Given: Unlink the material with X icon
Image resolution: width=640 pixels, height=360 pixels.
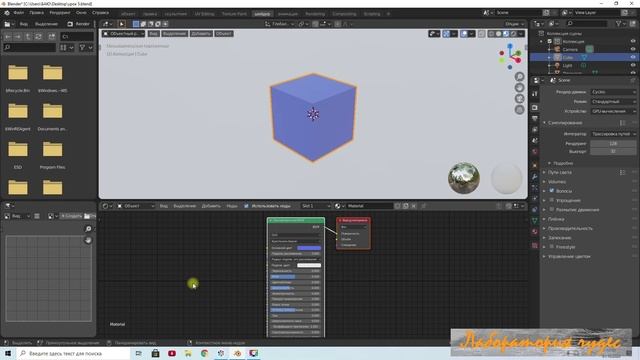Looking at the screenshot, I should (414, 206).
